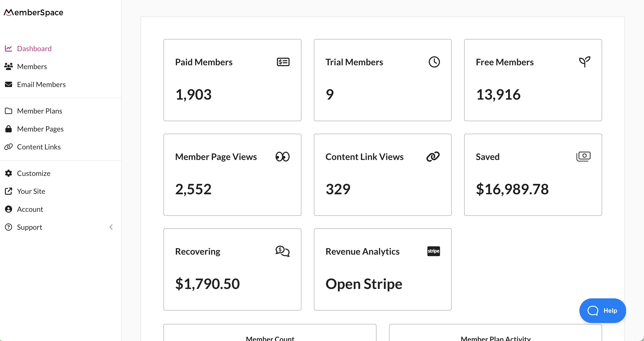
Task: Click the clock icon on Trial Members
Action: 434,62
